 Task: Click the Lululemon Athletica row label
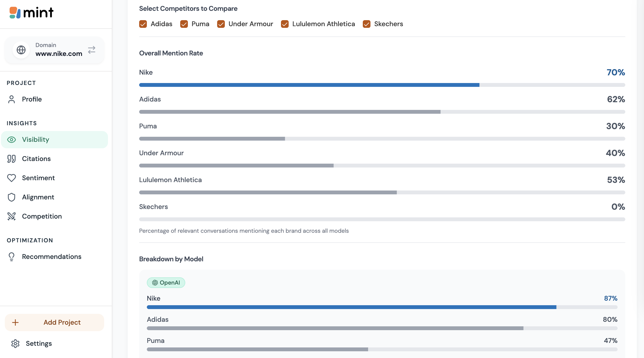pyautogui.click(x=171, y=180)
